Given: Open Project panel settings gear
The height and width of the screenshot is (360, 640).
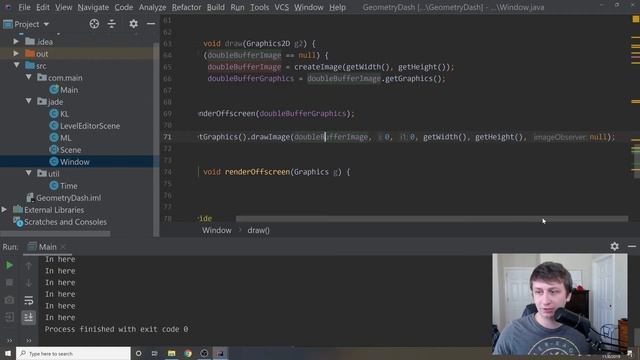Looking at the screenshot, I should [133, 24].
